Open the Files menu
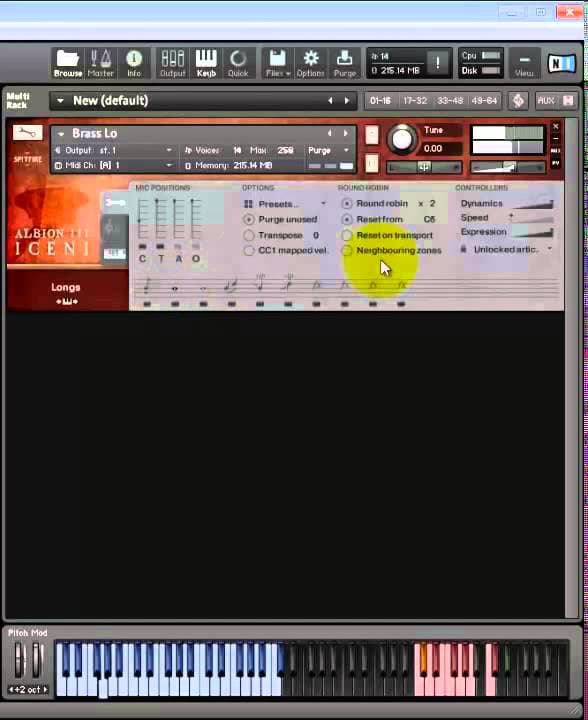The height and width of the screenshot is (720, 588). pos(277,63)
